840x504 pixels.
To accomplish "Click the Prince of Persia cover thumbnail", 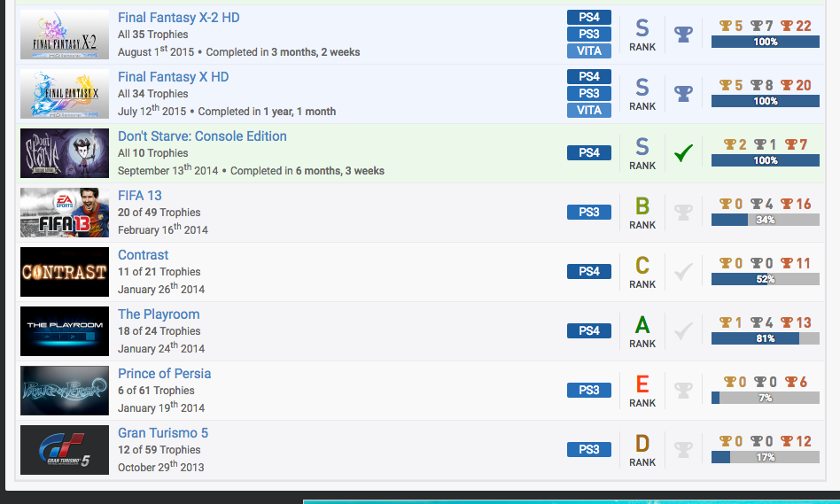I will click(65, 391).
